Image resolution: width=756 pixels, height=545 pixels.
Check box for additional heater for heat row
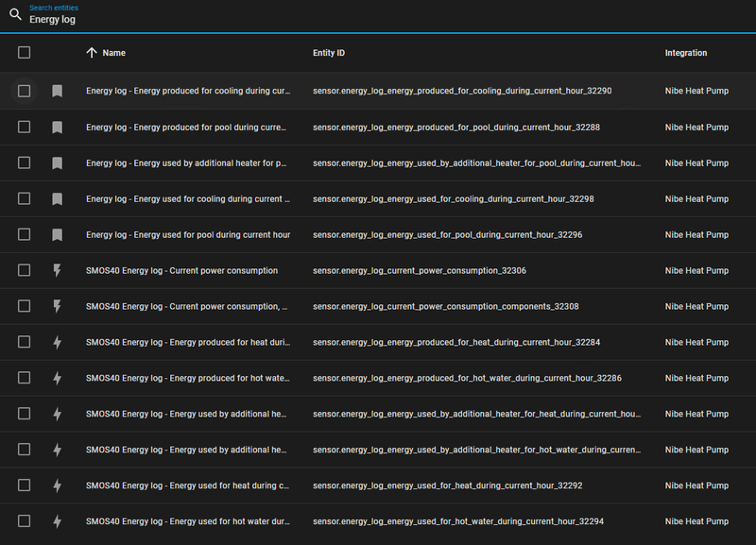coord(25,414)
